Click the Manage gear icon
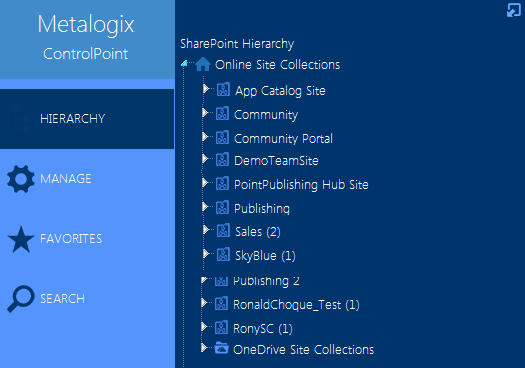The image size is (525, 368). pos(21,179)
